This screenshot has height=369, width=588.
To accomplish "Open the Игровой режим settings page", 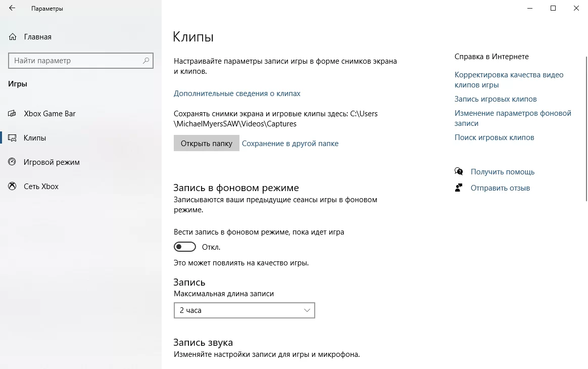I will (52, 162).
